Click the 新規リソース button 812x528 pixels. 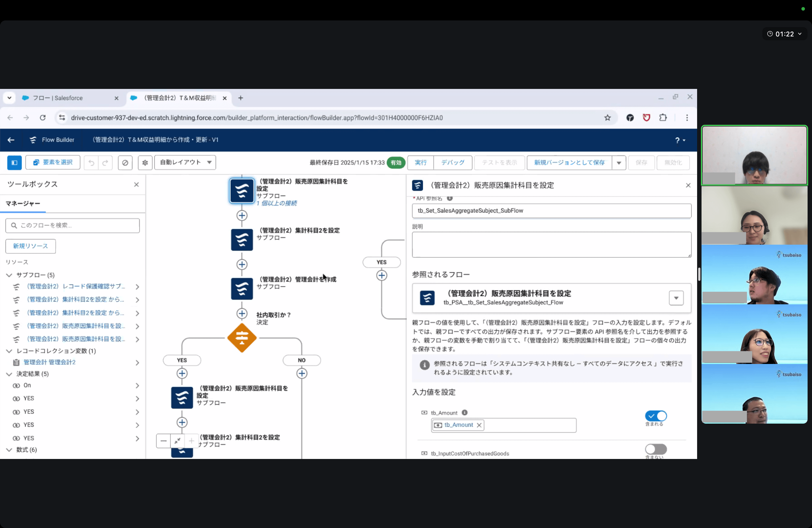pyautogui.click(x=30, y=246)
